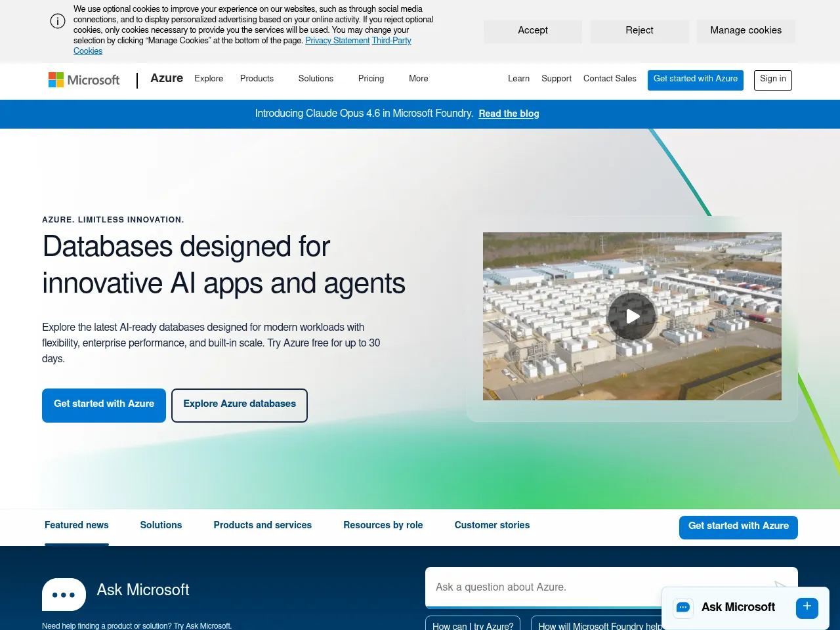Switch to the Customer stories tab

[492, 525]
